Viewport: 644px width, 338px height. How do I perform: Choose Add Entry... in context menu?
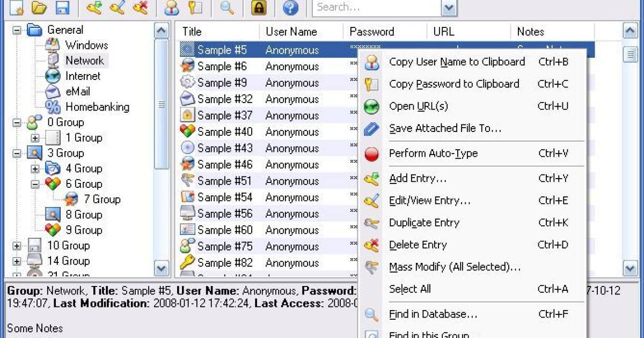coord(472,178)
